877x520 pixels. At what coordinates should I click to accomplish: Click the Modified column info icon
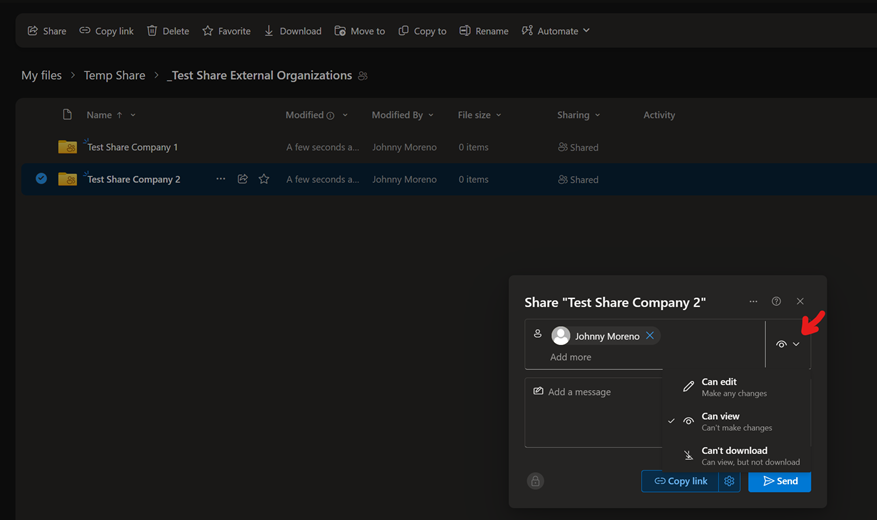[331, 116]
